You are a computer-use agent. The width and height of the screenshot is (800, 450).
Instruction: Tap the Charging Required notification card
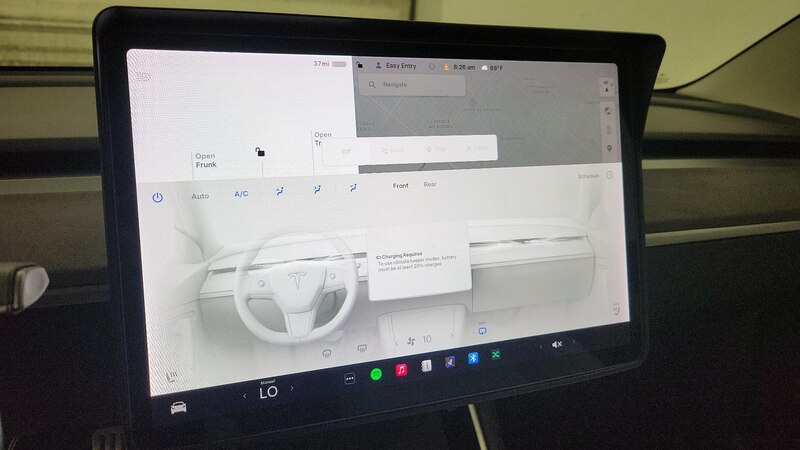418,263
